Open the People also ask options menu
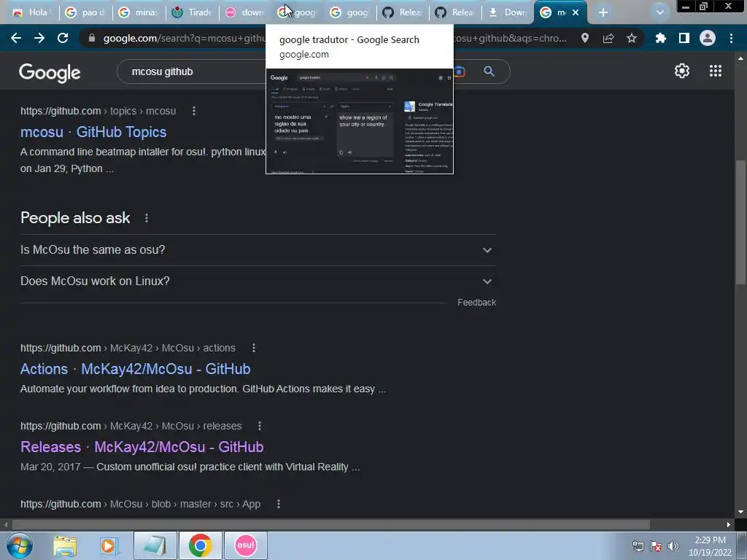 (147, 218)
